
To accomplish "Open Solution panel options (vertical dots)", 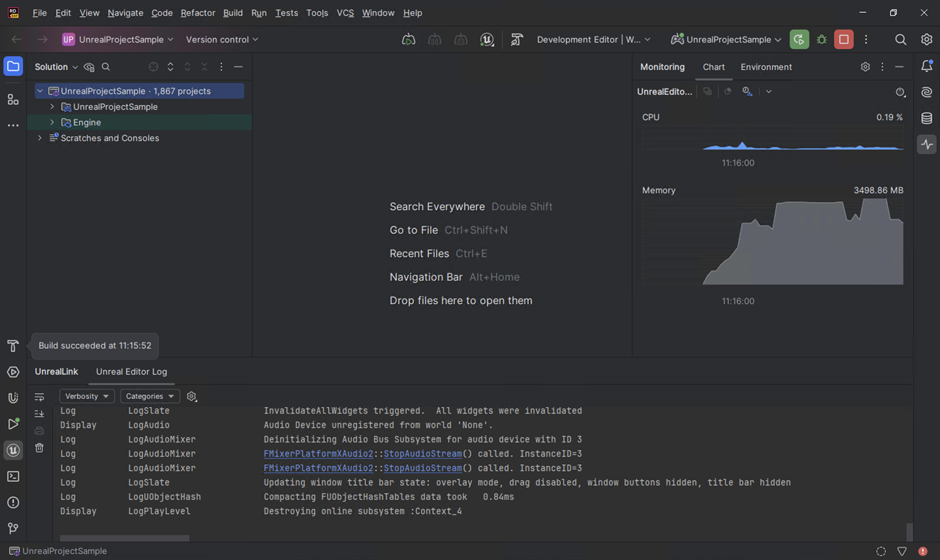I will click(x=221, y=67).
